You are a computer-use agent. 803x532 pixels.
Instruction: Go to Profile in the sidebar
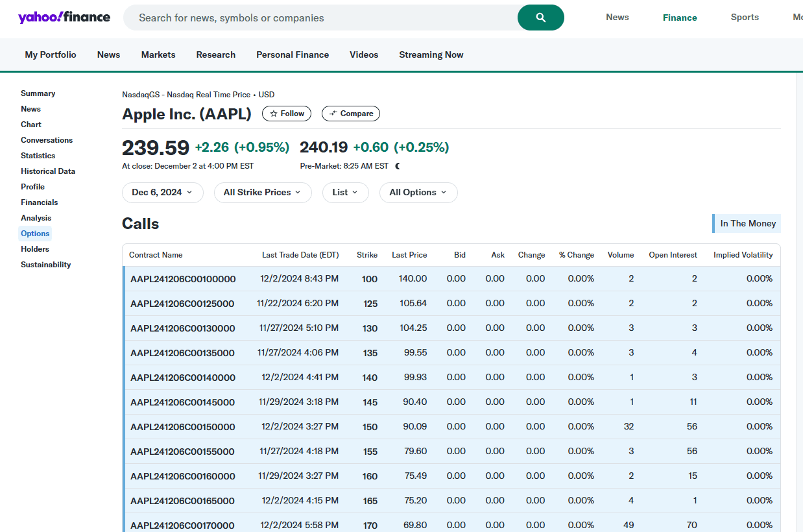point(32,187)
